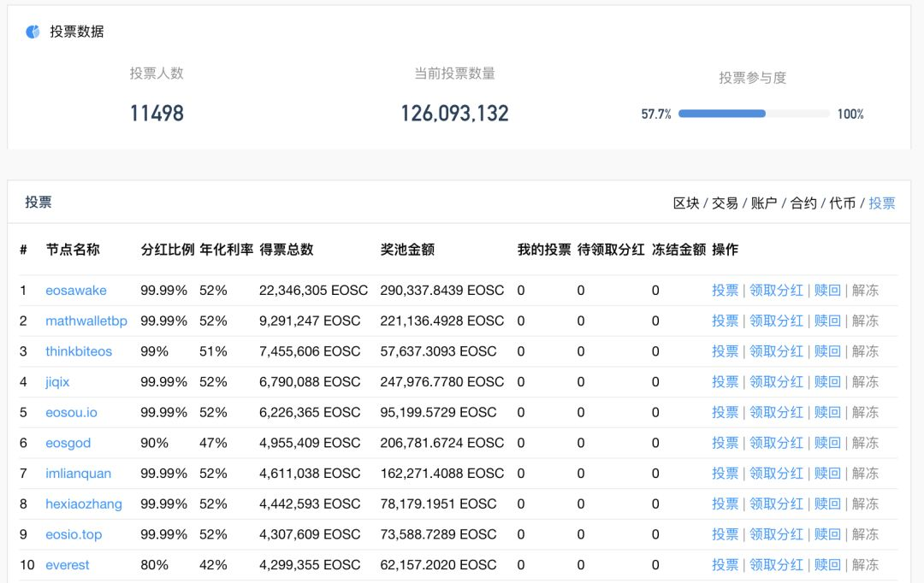Click 解冻 in the eosgod row
The width and height of the screenshot is (924, 583).
pos(865,443)
